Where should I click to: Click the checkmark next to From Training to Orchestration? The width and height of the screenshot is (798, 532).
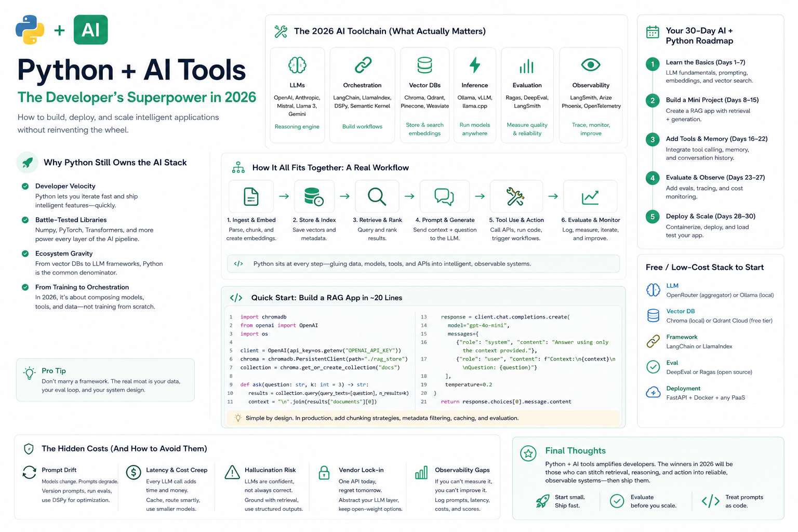(25, 287)
